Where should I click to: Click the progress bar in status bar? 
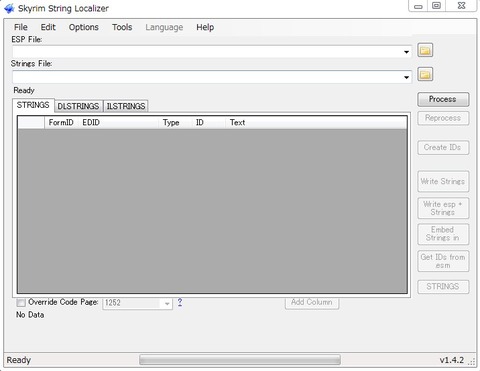point(240,360)
